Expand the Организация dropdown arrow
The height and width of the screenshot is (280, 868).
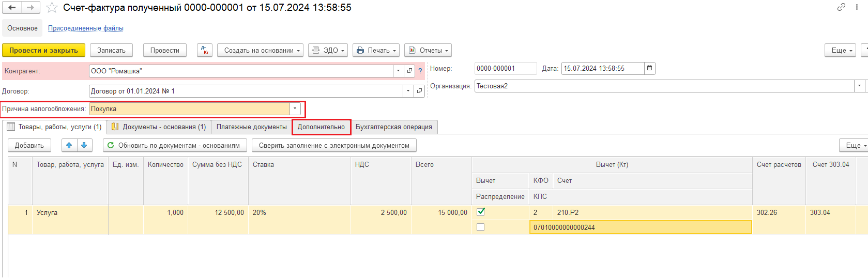[860, 86]
